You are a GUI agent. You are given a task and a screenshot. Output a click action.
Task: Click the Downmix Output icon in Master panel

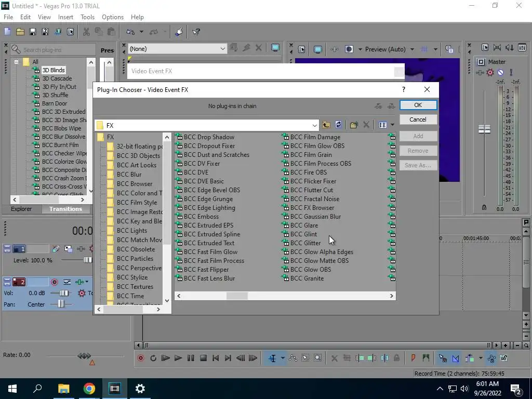[497, 47]
